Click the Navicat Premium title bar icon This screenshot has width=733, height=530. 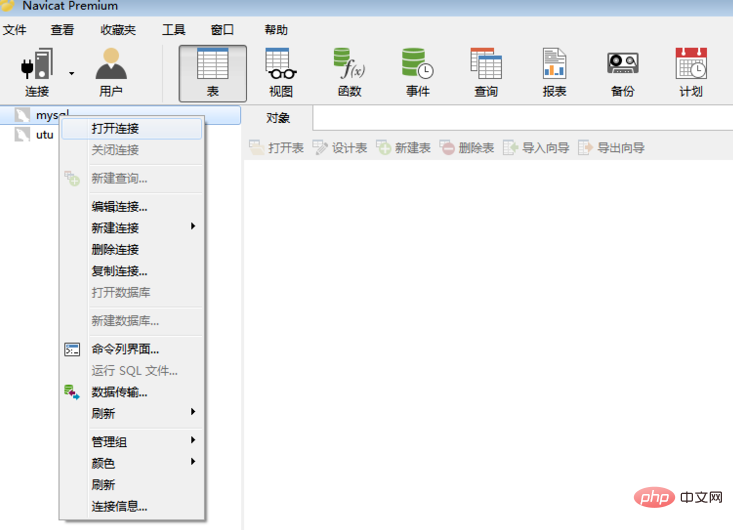coord(7,5)
